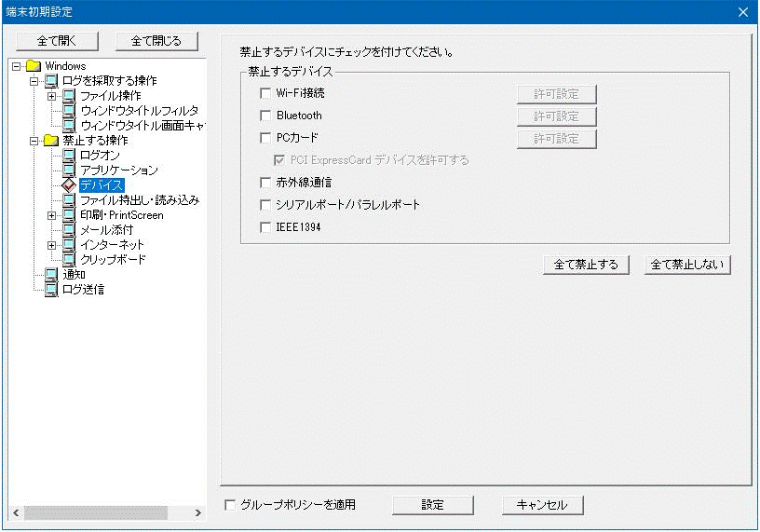
Task: Click the 全て開く button
Action: click(57, 41)
